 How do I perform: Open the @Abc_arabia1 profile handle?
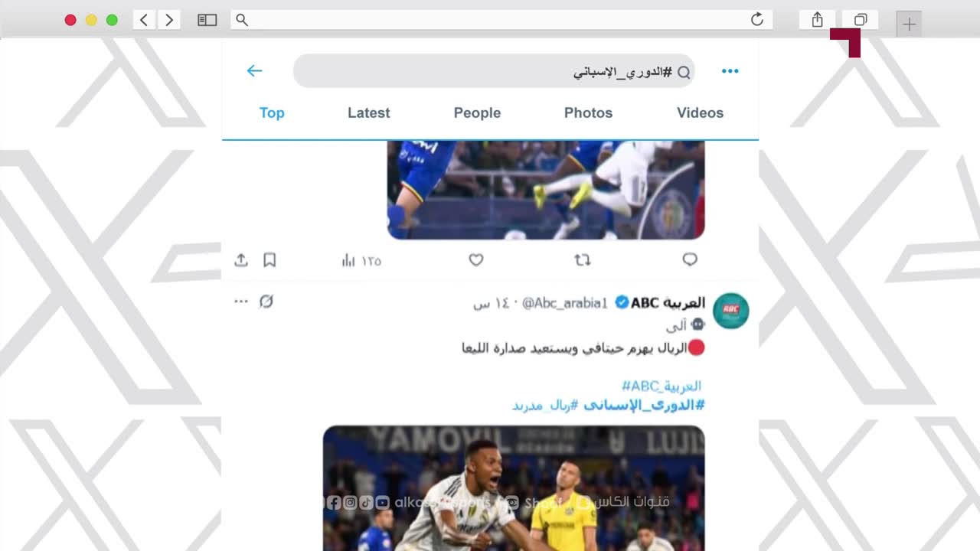click(564, 303)
